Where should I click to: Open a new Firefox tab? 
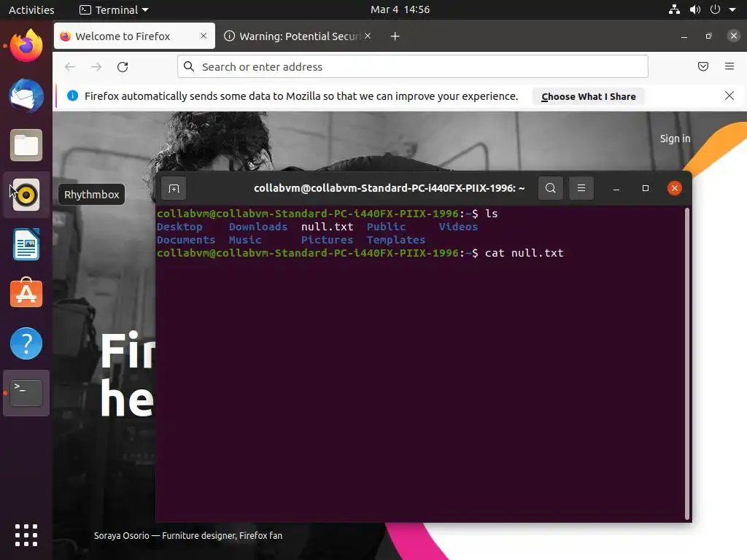tap(395, 36)
